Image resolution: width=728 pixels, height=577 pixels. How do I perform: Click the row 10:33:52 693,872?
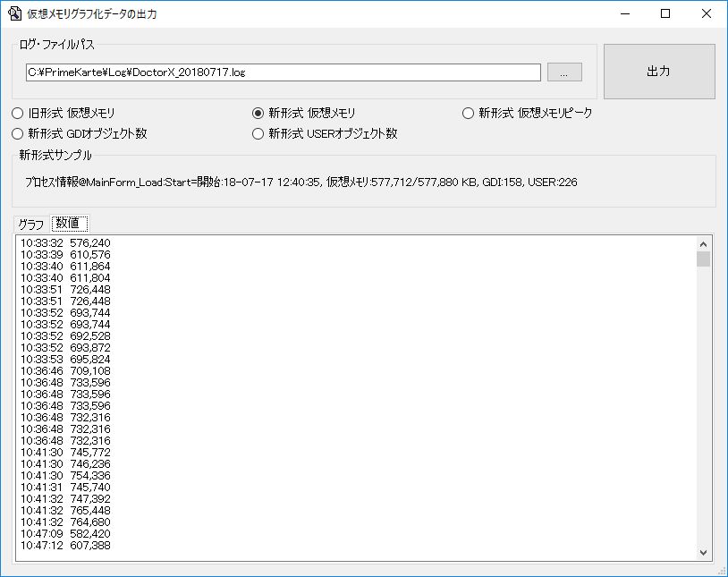(x=65, y=347)
